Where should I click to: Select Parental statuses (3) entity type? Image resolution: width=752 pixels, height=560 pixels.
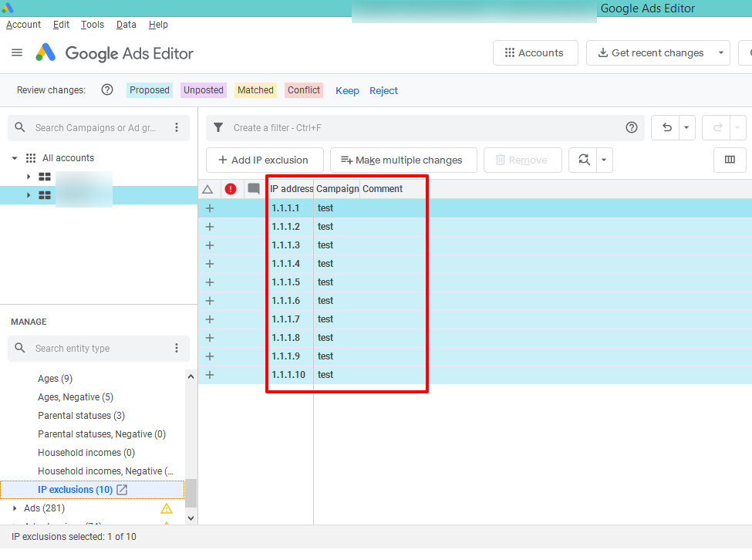(82, 416)
